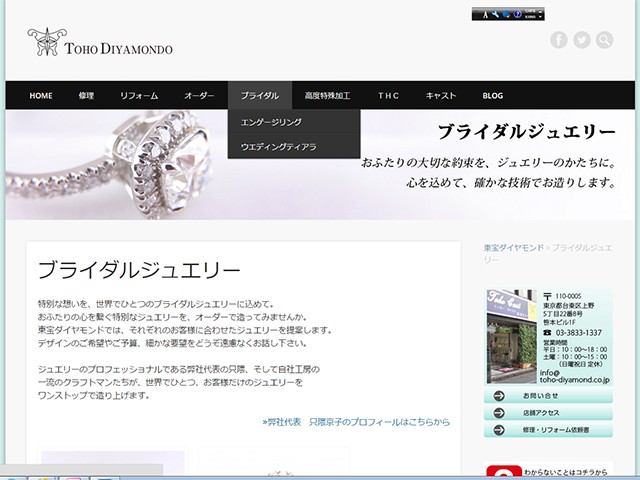
Task: Open the 高度特殊加工 menu item
Action: click(327, 96)
